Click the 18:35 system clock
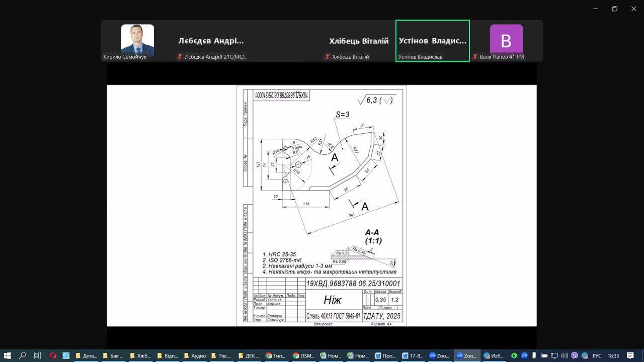644x362 pixels. tap(613, 355)
